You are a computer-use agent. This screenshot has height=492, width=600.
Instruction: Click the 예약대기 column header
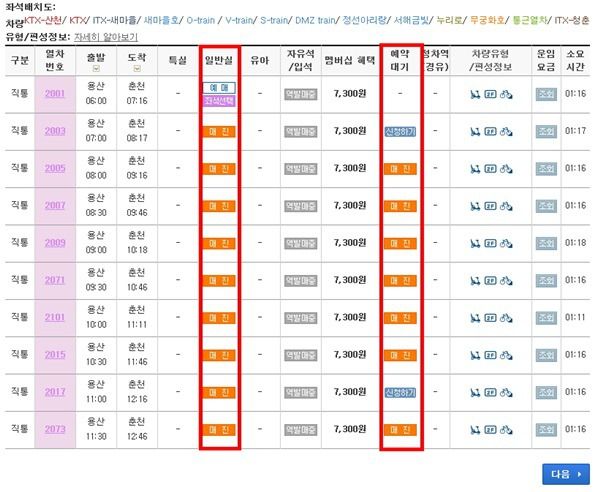(400, 60)
